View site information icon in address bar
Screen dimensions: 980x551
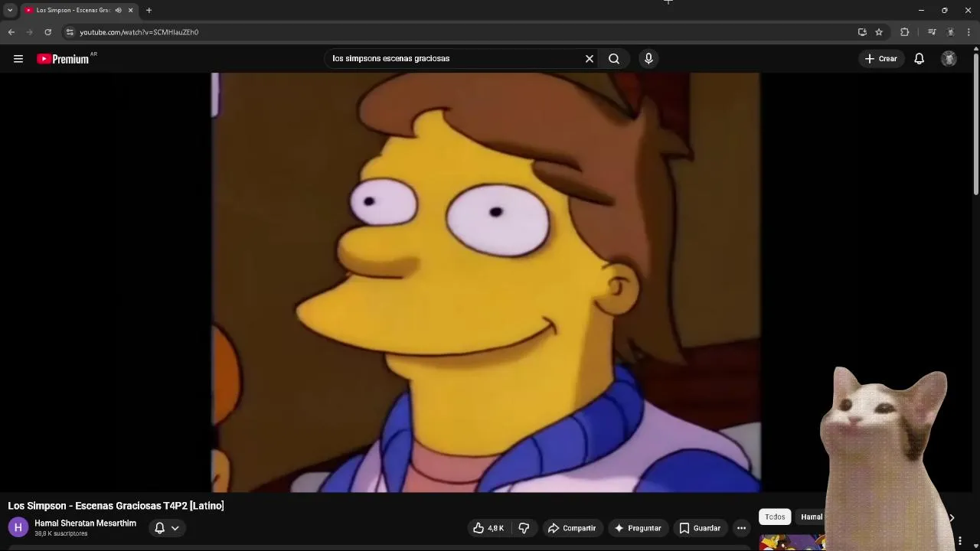coord(70,32)
